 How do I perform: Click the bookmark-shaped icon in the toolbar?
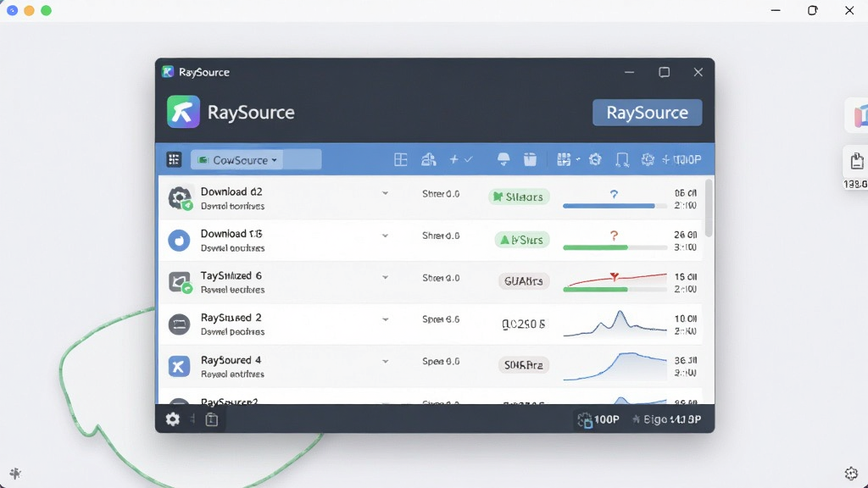pos(622,160)
